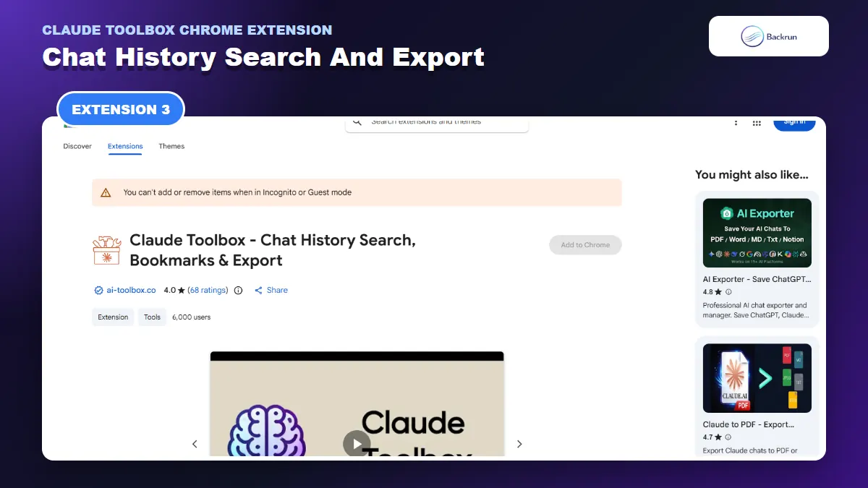Click the Backrun logo badge
This screenshot has width=868, height=488.
click(x=769, y=36)
